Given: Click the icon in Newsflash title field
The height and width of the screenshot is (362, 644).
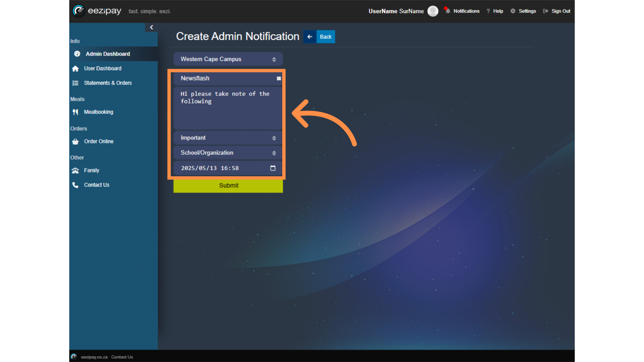Looking at the screenshot, I should (x=279, y=78).
